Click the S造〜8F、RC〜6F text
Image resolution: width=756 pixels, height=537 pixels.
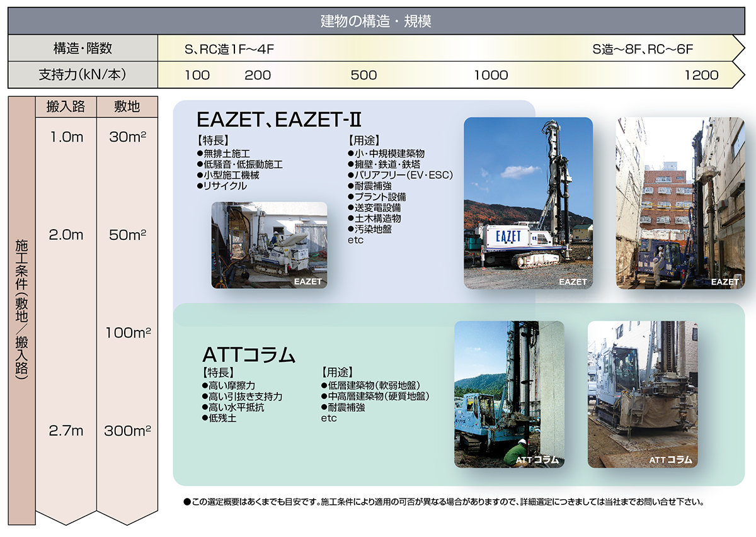pyautogui.click(x=643, y=49)
